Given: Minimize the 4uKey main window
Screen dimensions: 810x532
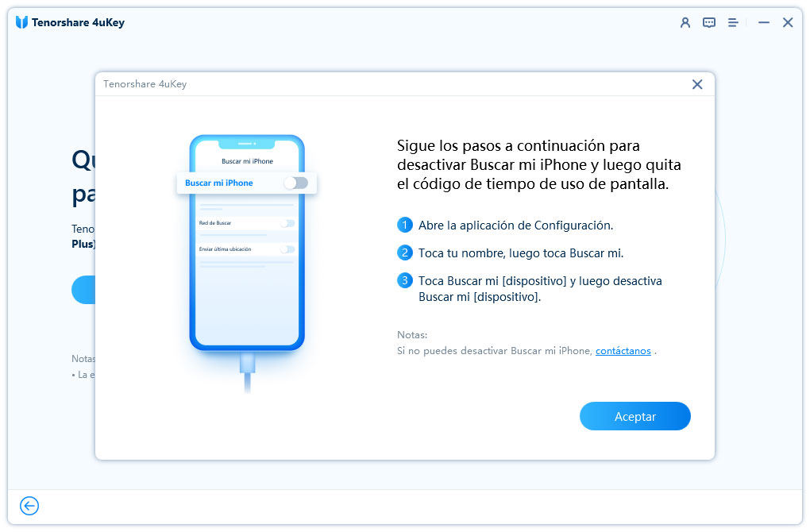Looking at the screenshot, I should pyautogui.click(x=764, y=22).
